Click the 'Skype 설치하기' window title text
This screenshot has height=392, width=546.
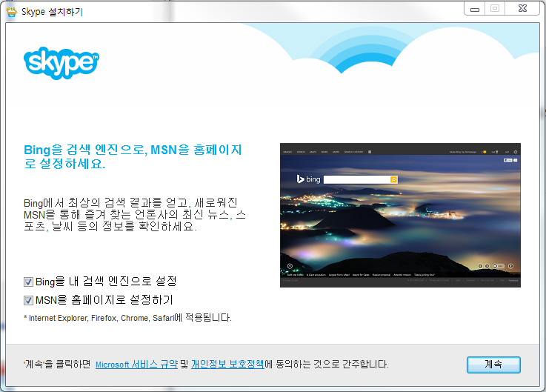52,12
